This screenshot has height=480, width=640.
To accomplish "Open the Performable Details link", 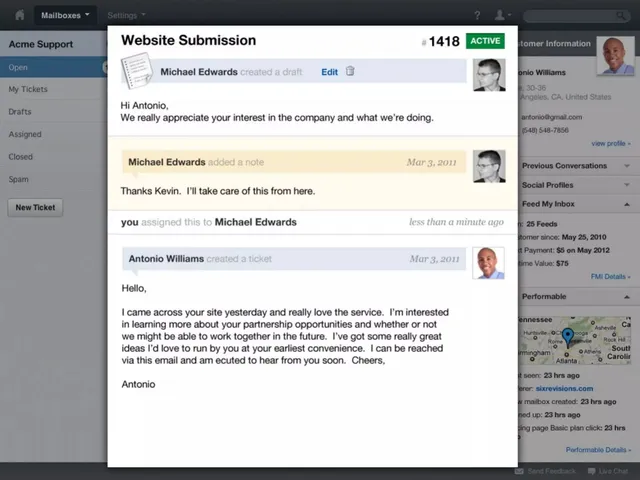I will 598,450.
